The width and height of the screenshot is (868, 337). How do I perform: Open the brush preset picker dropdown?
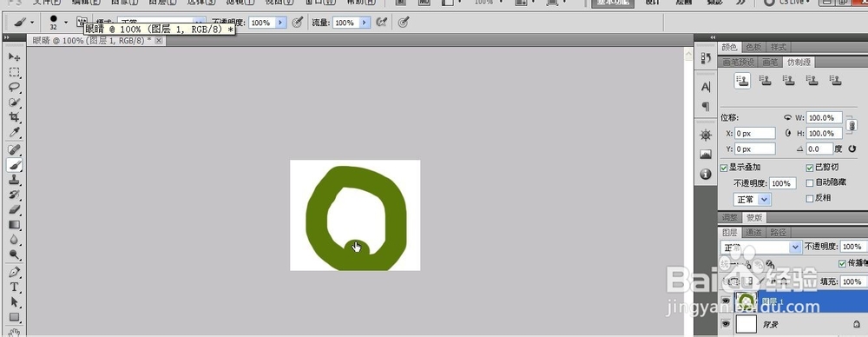(66, 23)
